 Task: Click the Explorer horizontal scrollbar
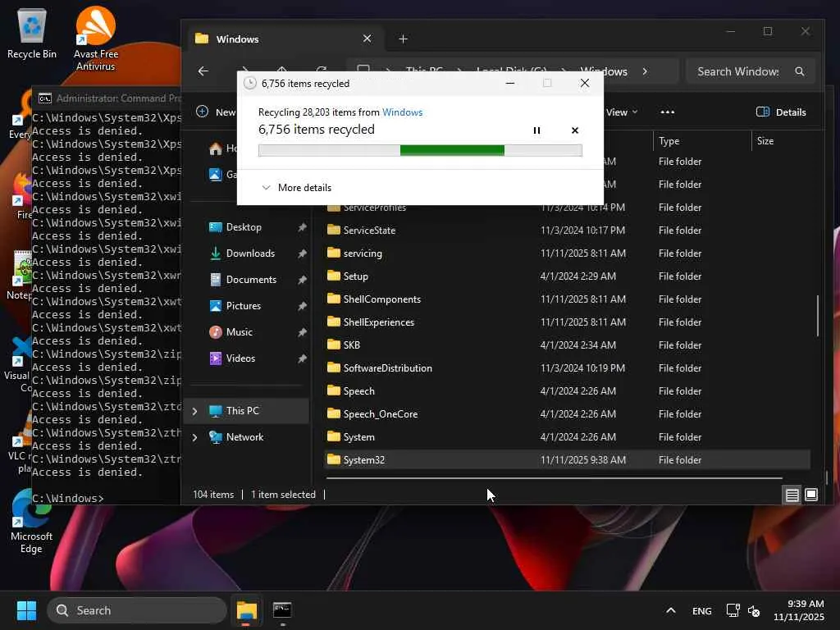click(554, 478)
